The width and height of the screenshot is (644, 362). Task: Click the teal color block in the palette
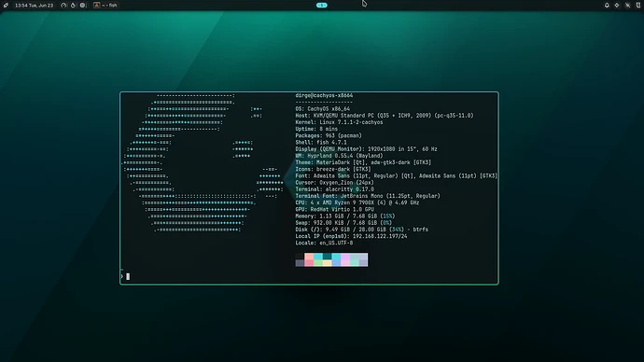click(x=327, y=257)
